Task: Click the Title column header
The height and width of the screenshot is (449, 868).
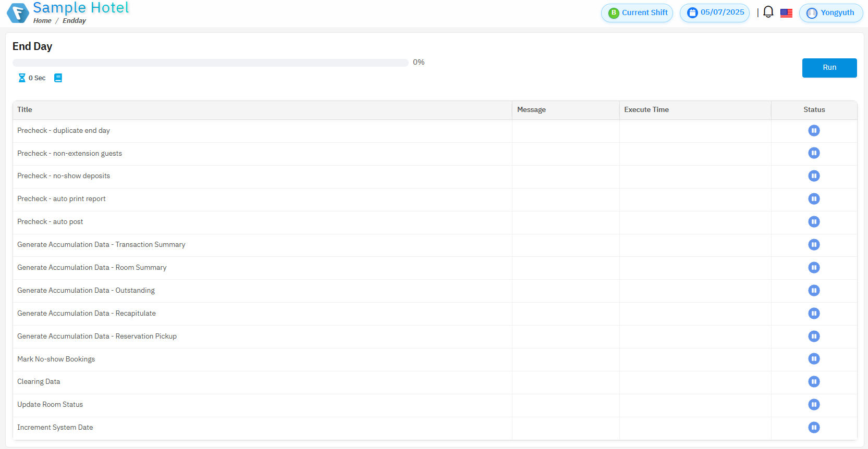Action: 25,109
